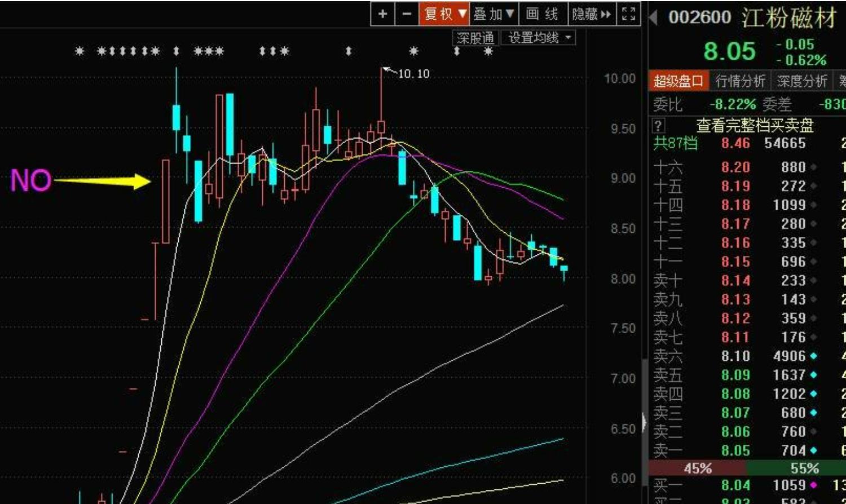Toggle the 画线 drawing mode
Screen dimensions: 846x504
tap(541, 14)
